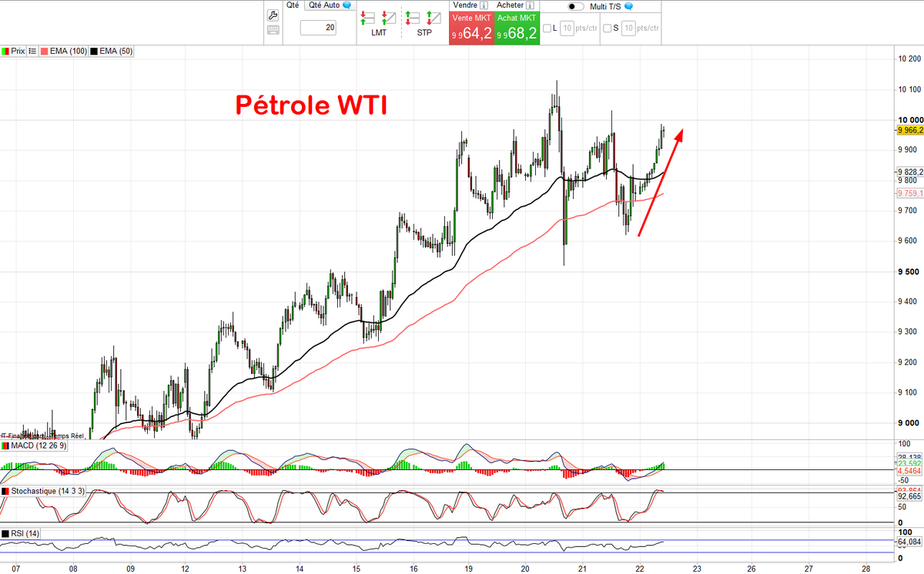924x574 pixels.
Task: Select the diagonal stop order icon above STP
Action: [434, 17]
